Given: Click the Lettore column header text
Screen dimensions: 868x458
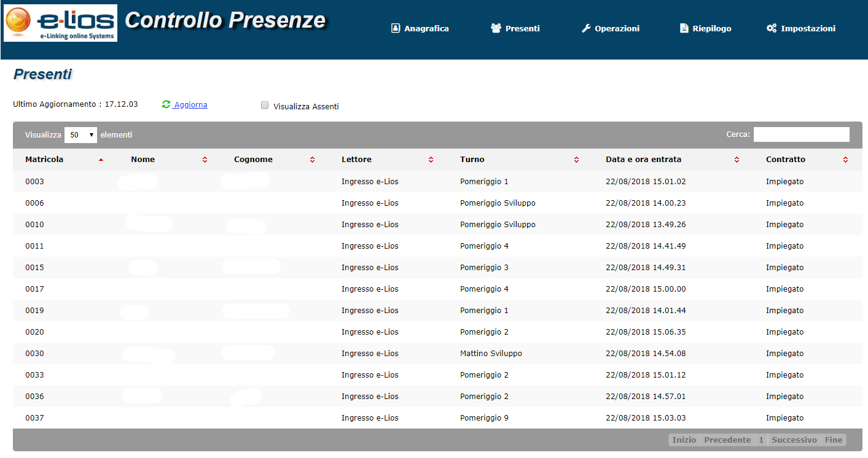Looking at the screenshot, I should [356, 160].
